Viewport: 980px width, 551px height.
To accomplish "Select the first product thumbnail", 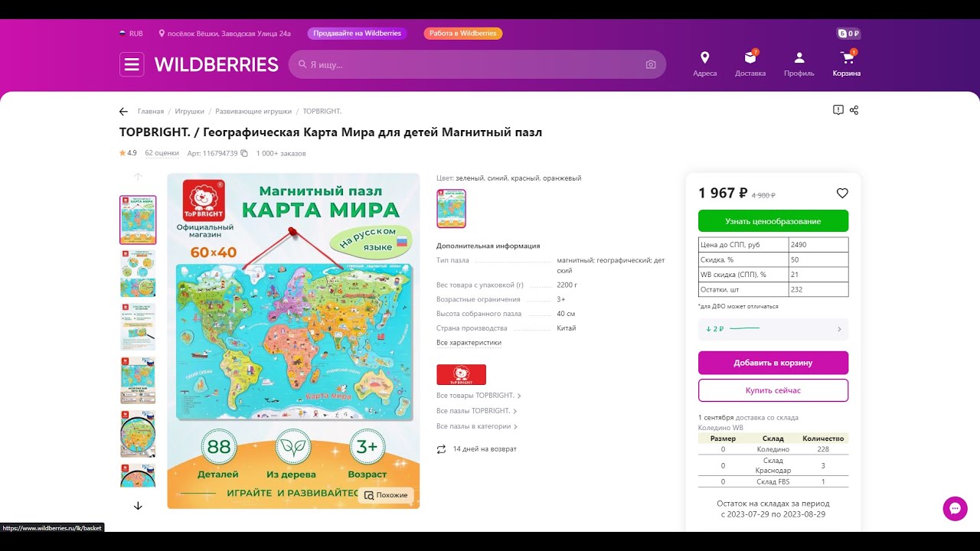I will [138, 220].
